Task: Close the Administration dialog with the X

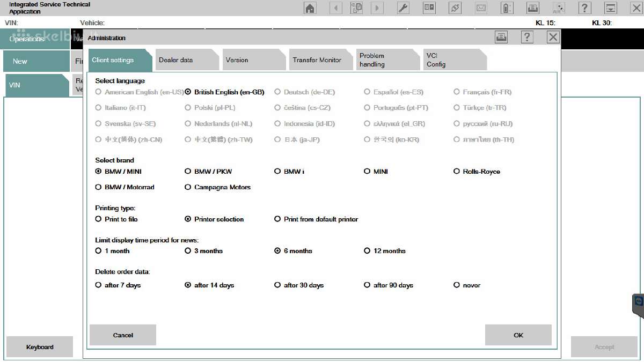Action: 553,37
